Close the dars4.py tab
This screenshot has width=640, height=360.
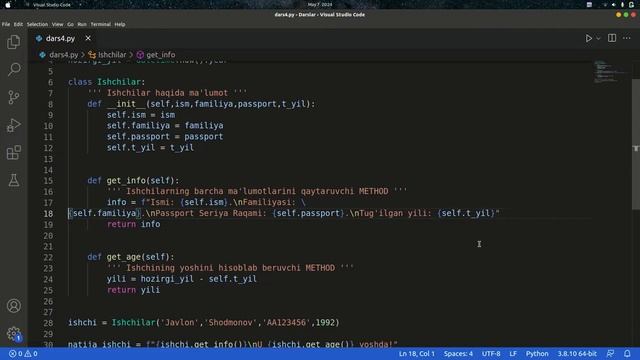(88, 38)
